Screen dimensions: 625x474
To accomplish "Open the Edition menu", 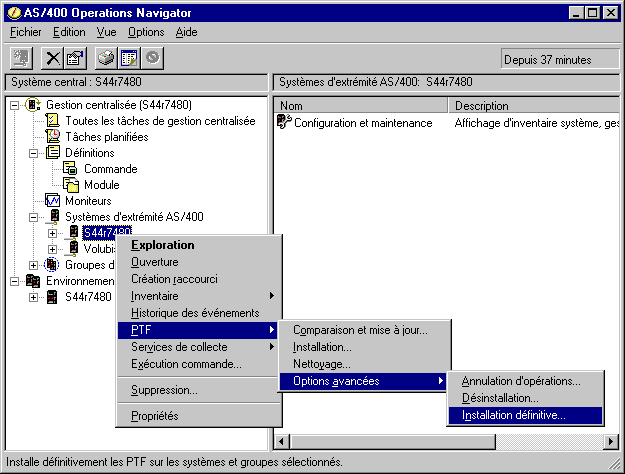I will [x=69, y=32].
